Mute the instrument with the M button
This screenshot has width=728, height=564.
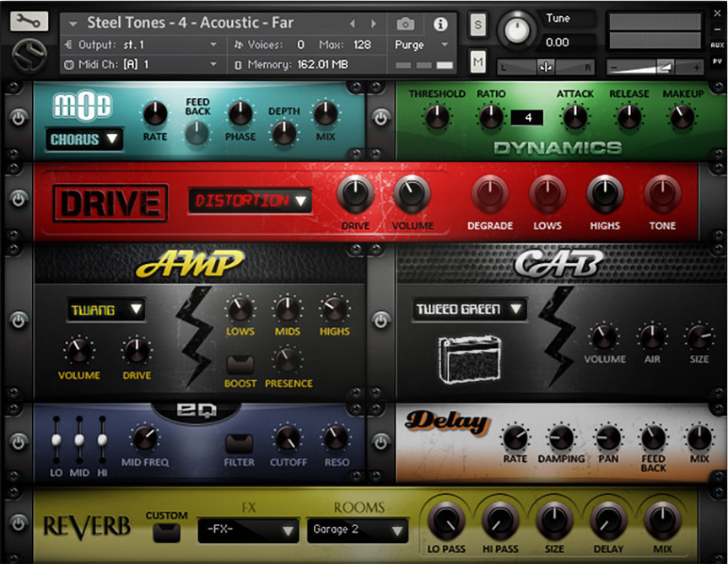[x=477, y=61]
